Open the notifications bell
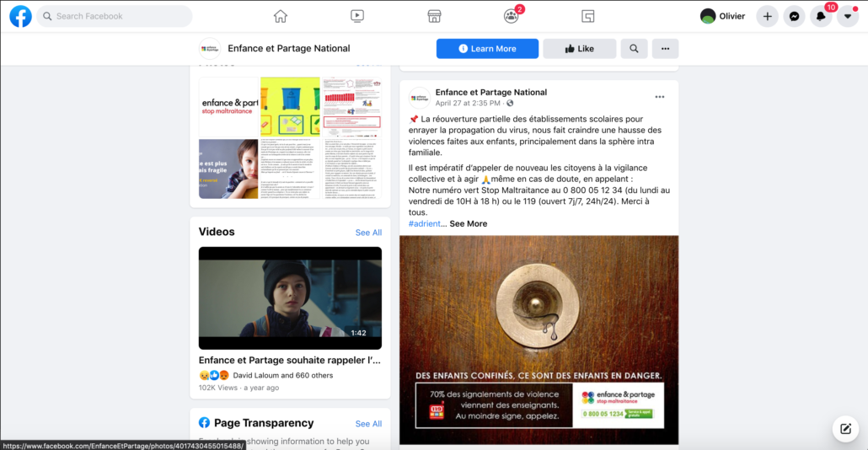The height and width of the screenshot is (450, 868). (x=821, y=16)
